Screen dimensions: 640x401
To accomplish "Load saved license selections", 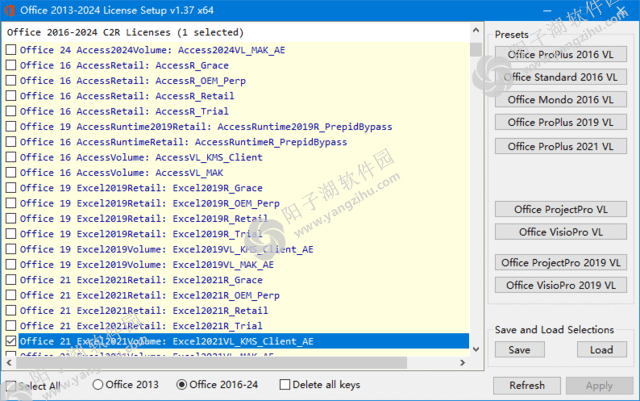I will [602, 350].
